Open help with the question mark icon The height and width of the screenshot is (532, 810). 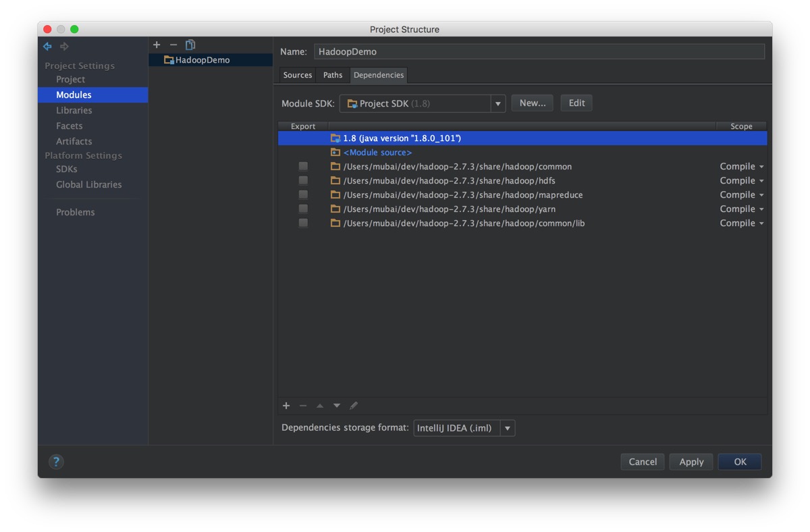point(56,462)
